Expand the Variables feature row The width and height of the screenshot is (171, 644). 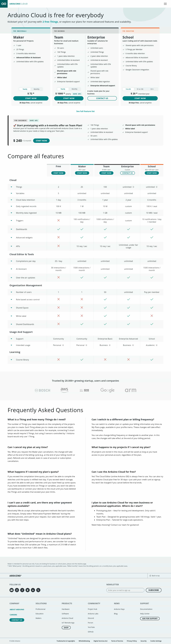[11, 193]
